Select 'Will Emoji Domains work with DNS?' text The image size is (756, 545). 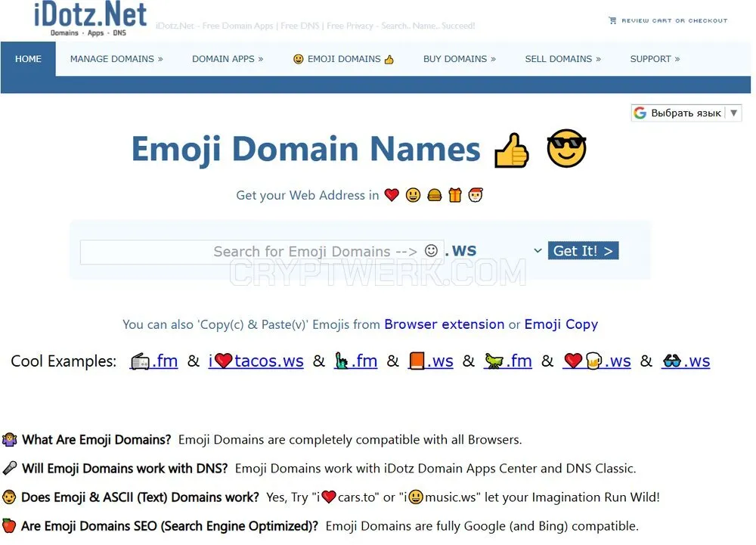125,469
